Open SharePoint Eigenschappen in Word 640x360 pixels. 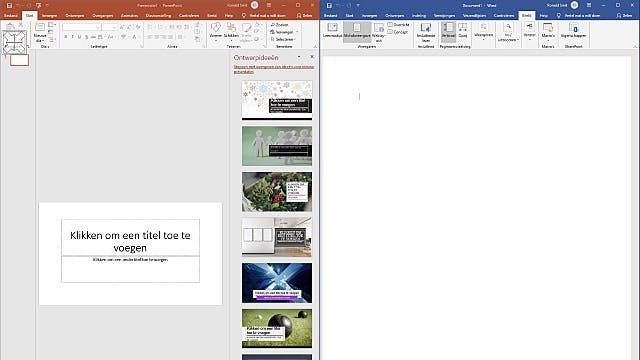click(573, 31)
